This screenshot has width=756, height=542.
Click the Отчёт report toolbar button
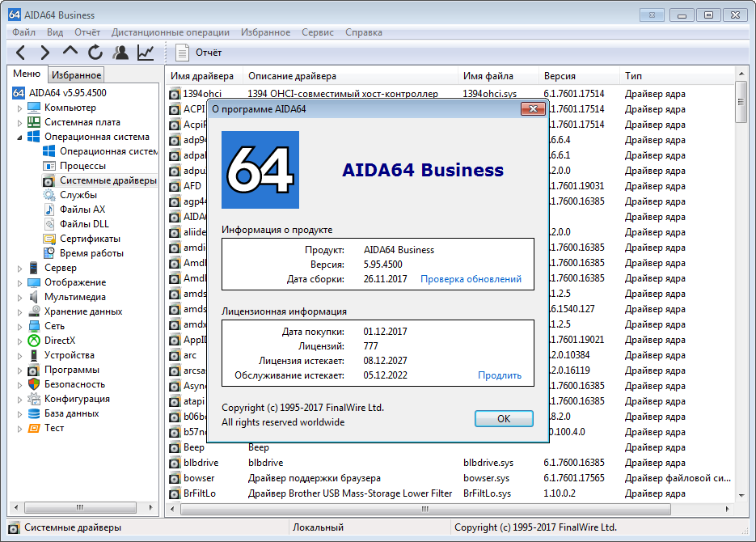pyautogui.click(x=200, y=53)
